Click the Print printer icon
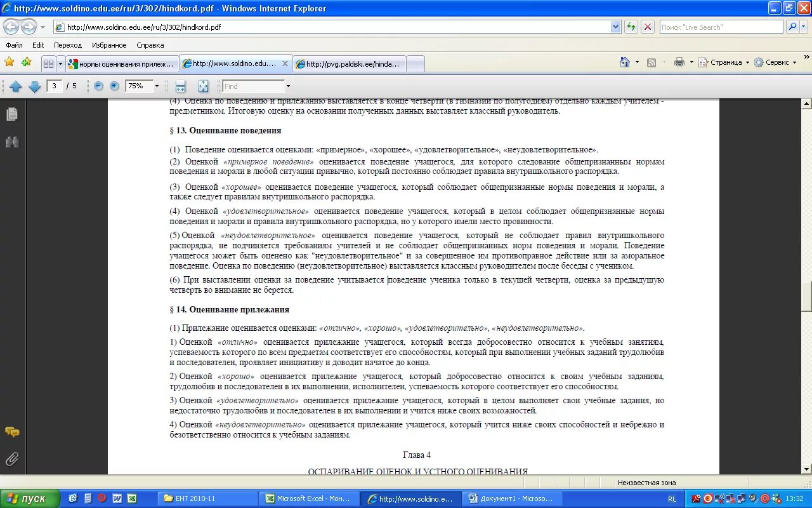Viewport: 812px width, 508px height. click(679, 62)
